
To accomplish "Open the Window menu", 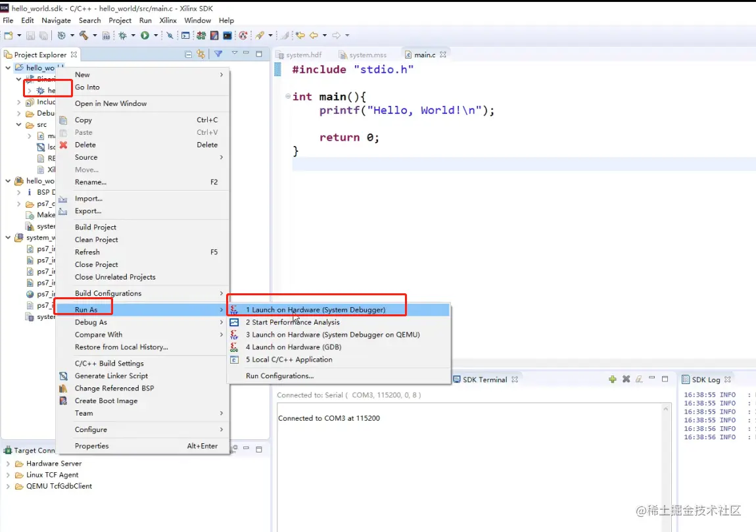I will click(198, 20).
